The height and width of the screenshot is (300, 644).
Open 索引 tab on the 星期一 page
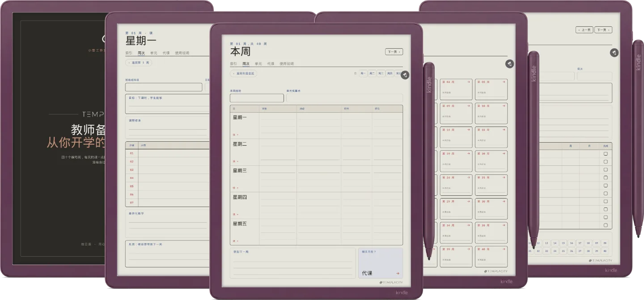[129, 53]
